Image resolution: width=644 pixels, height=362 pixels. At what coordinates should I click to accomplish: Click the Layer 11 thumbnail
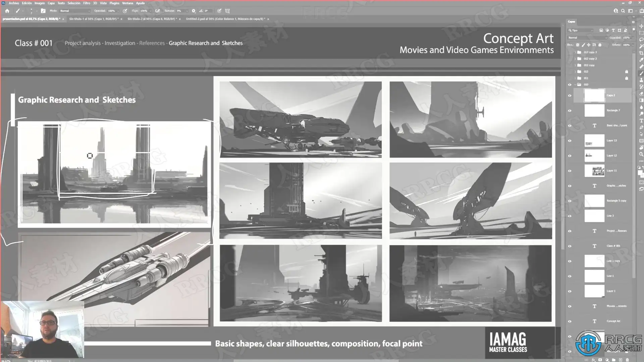tap(594, 171)
